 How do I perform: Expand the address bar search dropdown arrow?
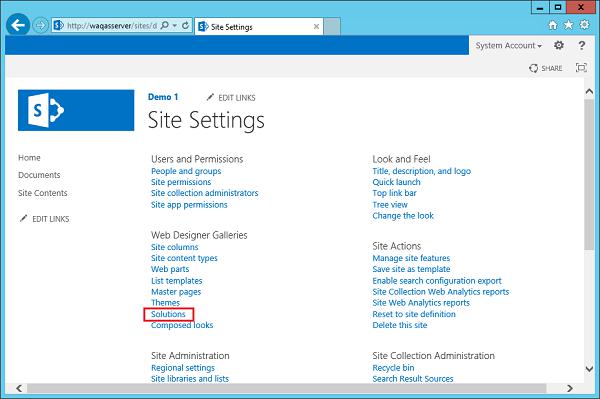pyautogui.click(x=175, y=26)
